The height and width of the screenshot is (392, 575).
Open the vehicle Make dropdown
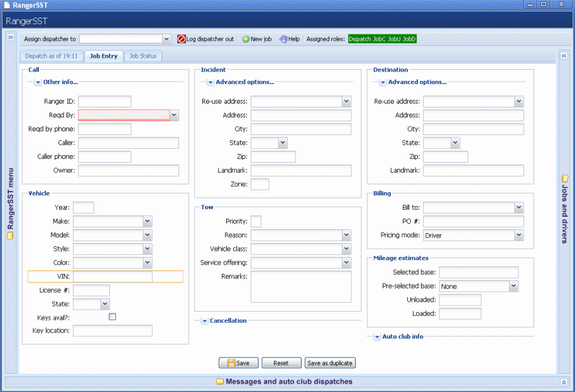tap(147, 221)
